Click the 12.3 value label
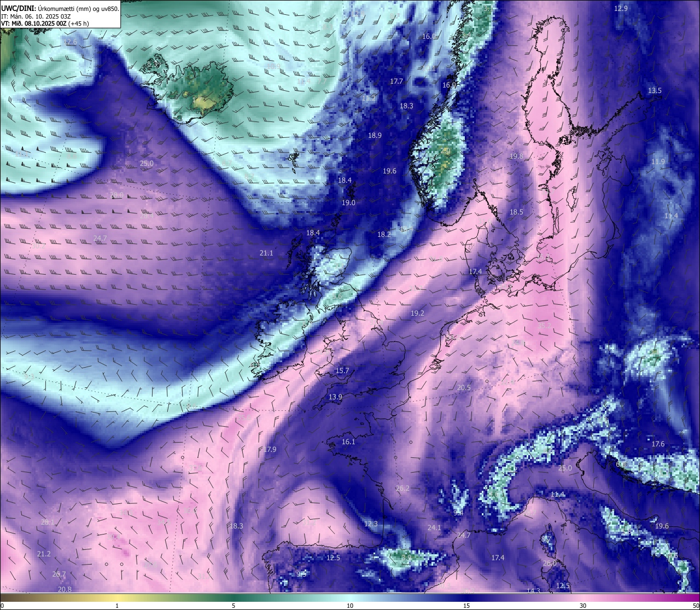 click(371, 524)
